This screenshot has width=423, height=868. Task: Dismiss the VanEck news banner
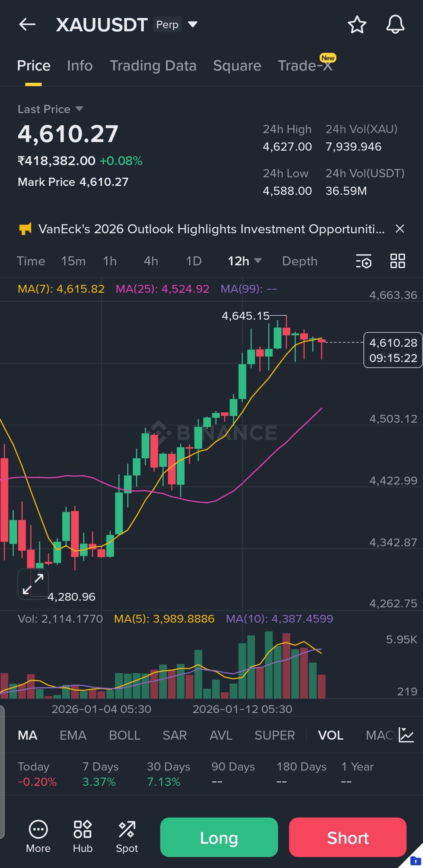pyautogui.click(x=400, y=229)
